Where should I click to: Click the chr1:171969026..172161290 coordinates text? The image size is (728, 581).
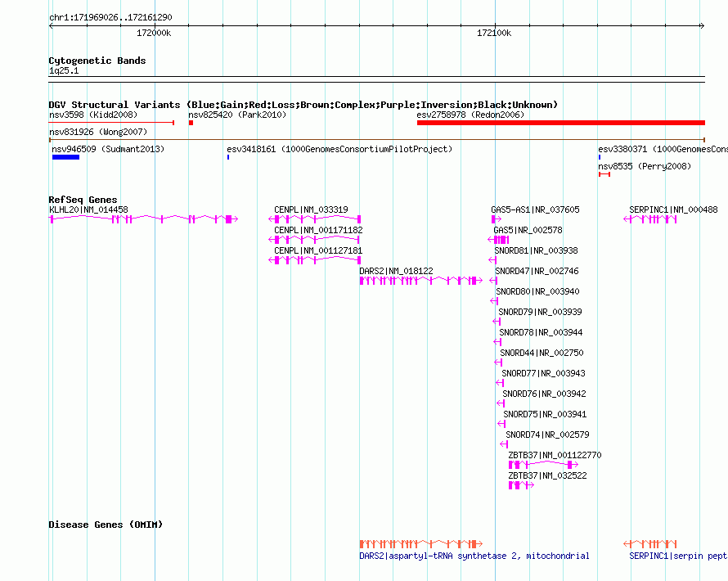coord(110,17)
